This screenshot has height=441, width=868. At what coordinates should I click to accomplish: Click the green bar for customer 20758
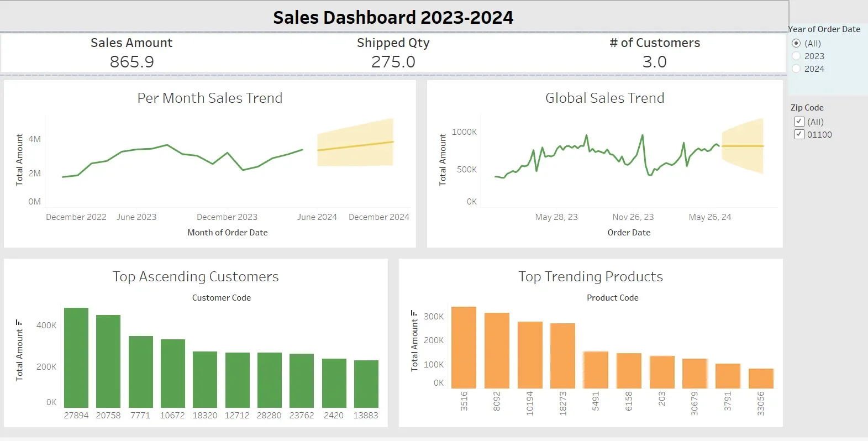(108, 361)
